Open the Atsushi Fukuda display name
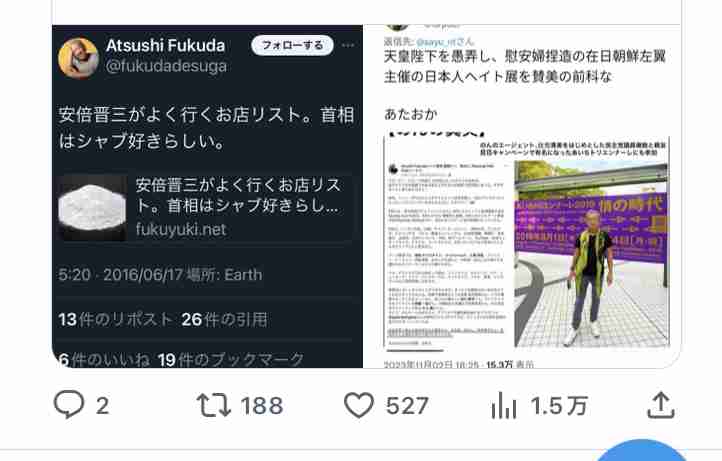The height and width of the screenshot is (461, 722). tap(165, 46)
